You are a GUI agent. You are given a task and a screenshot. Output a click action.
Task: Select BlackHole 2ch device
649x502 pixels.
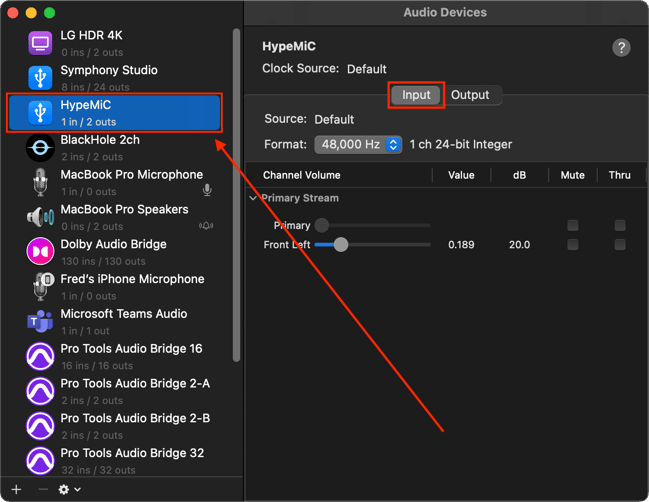point(114,147)
